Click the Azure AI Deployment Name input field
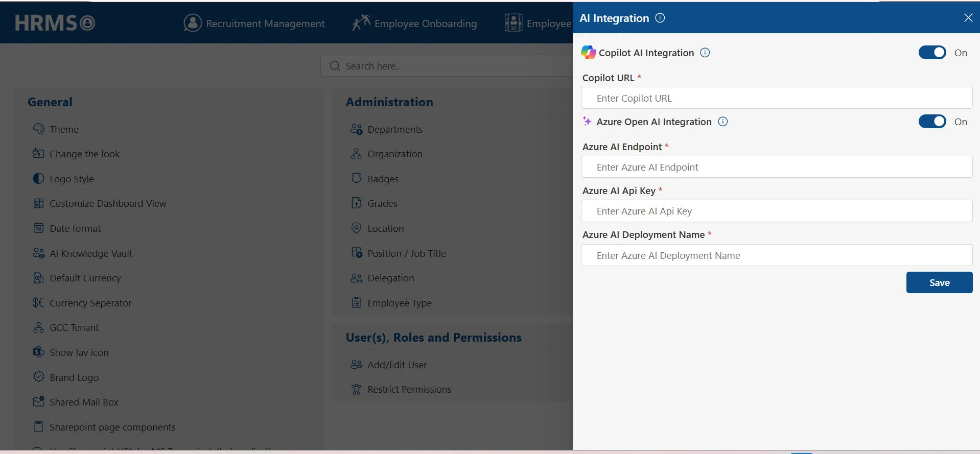980x454 pixels. click(777, 255)
